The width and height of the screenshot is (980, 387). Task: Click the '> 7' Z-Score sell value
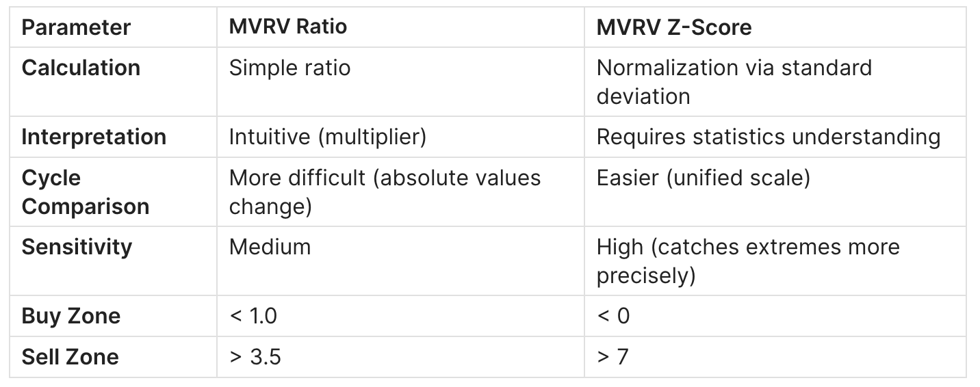point(612,357)
